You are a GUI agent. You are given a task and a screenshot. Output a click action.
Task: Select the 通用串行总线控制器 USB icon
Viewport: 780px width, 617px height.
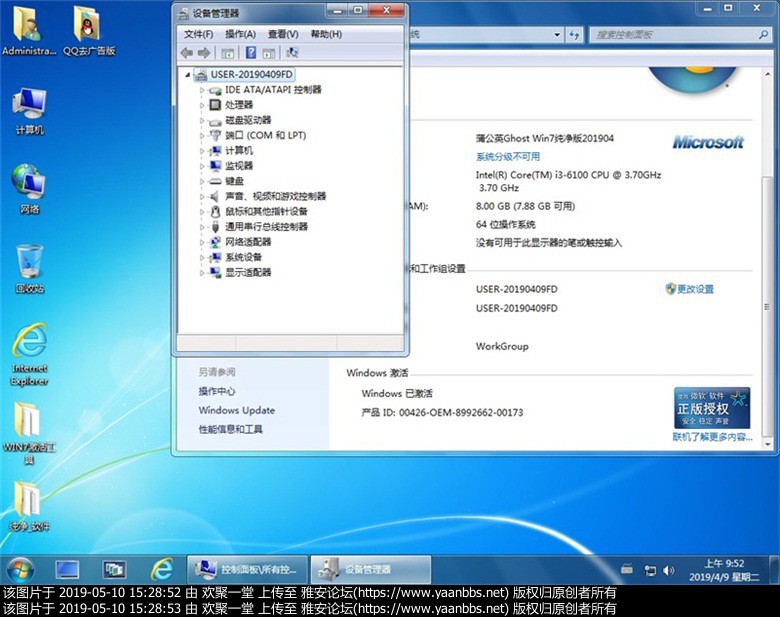215,227
